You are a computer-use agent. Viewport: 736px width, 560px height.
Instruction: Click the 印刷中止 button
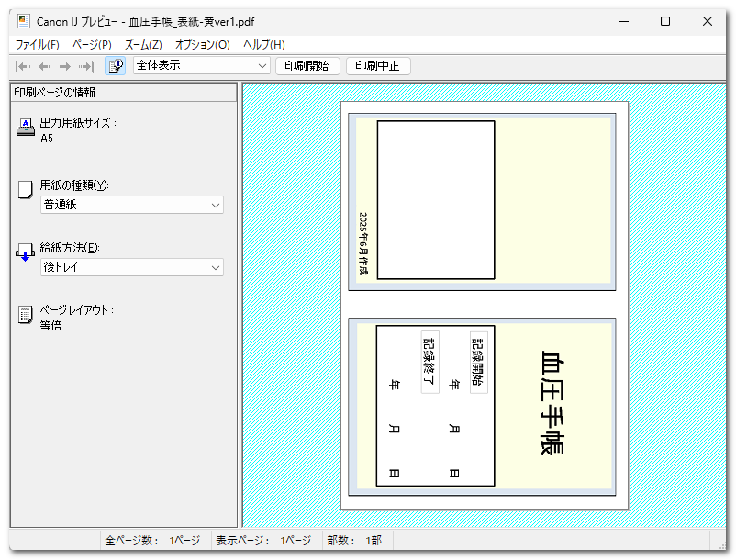pos(377,66)
